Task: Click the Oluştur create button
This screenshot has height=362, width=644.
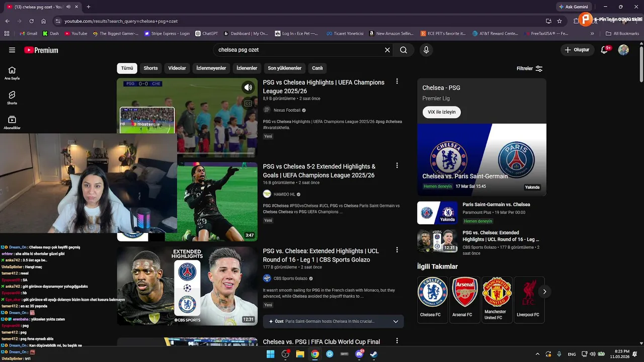Action: pos(577,50)
